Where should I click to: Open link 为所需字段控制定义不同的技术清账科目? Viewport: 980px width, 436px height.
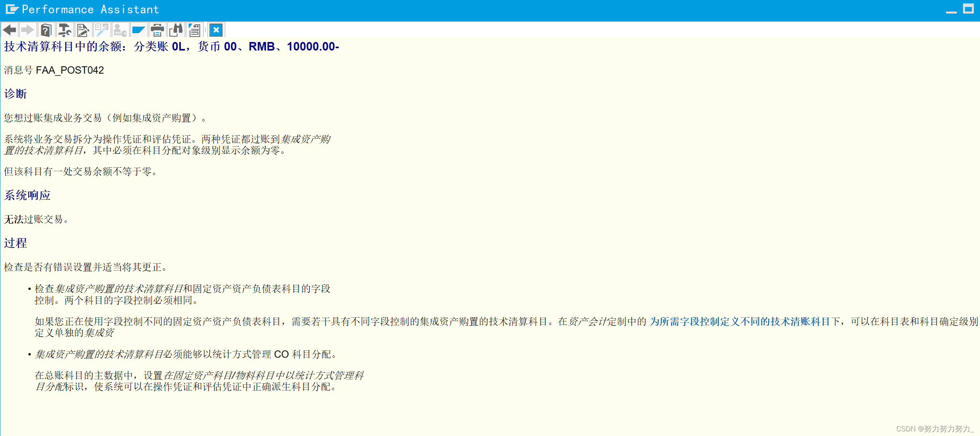739,322
